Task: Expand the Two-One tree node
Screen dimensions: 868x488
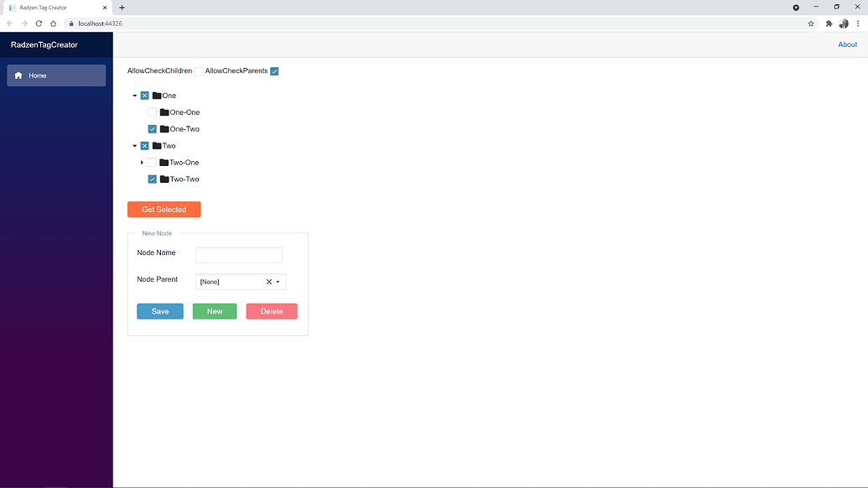Action: point(142,162)
